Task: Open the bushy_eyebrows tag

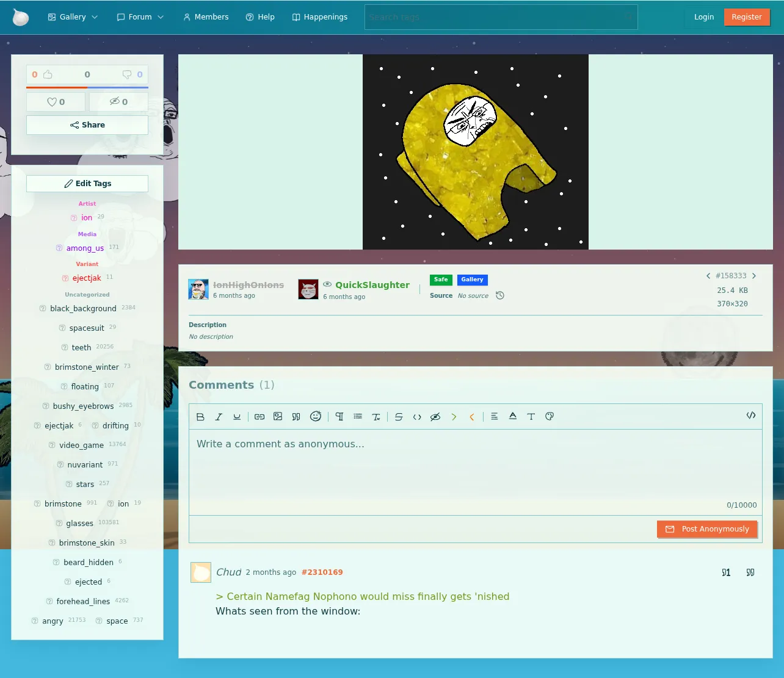Action: (x=84, y=406)
